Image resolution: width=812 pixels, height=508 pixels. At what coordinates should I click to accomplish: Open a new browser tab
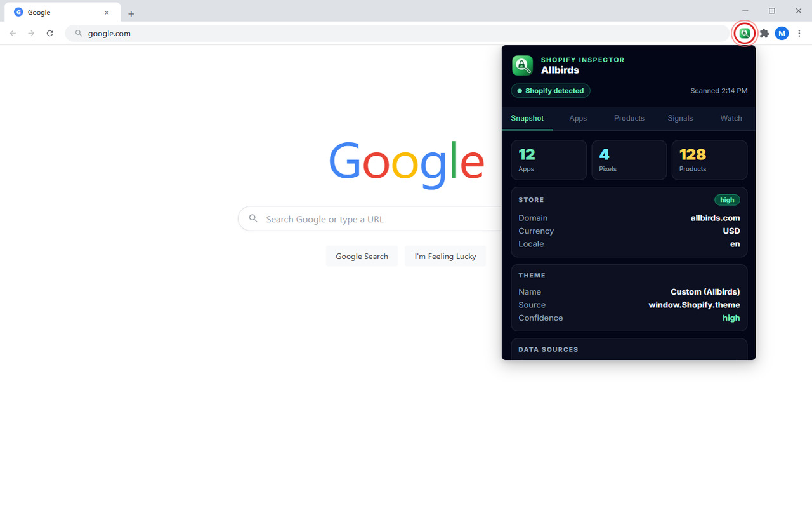(x=131, y=13)
